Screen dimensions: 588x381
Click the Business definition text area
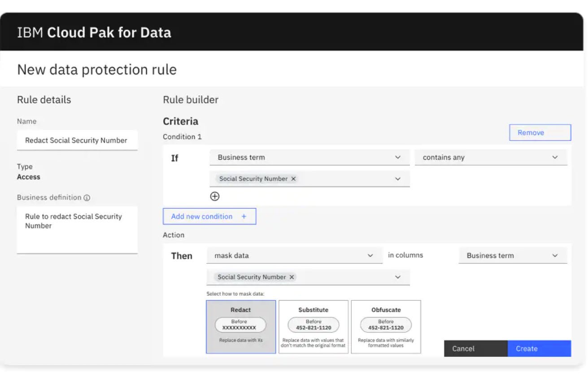tap(77, 230)
